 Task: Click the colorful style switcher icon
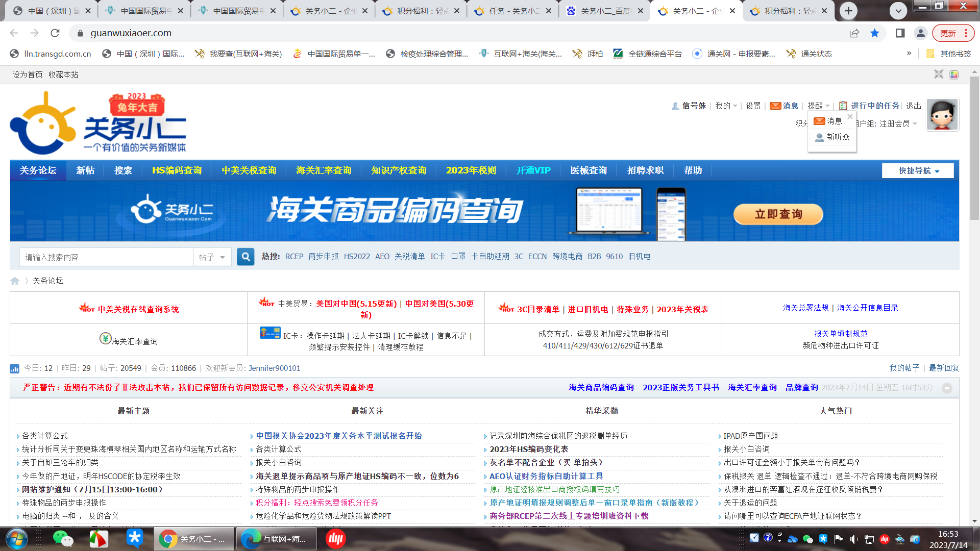point(954,74)
